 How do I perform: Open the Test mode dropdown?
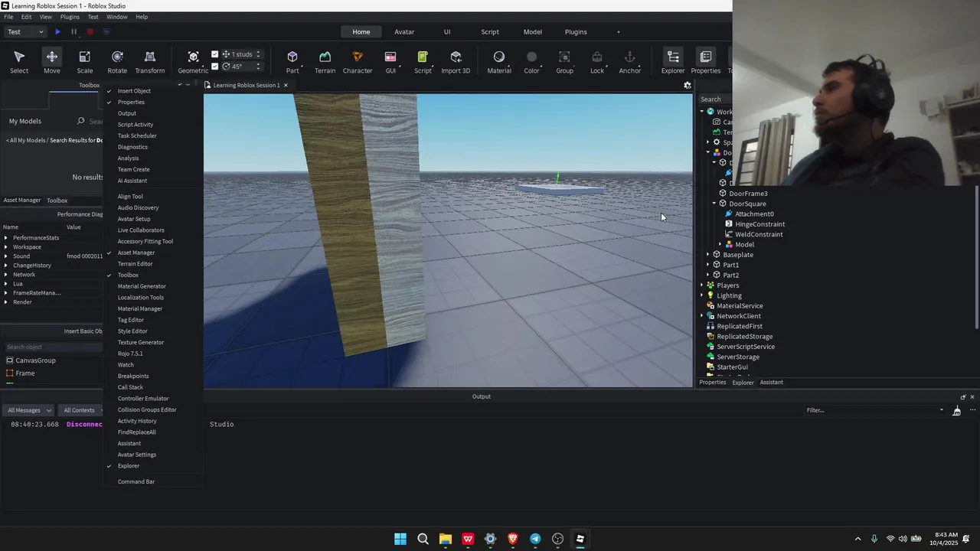(x=25, y=31)
